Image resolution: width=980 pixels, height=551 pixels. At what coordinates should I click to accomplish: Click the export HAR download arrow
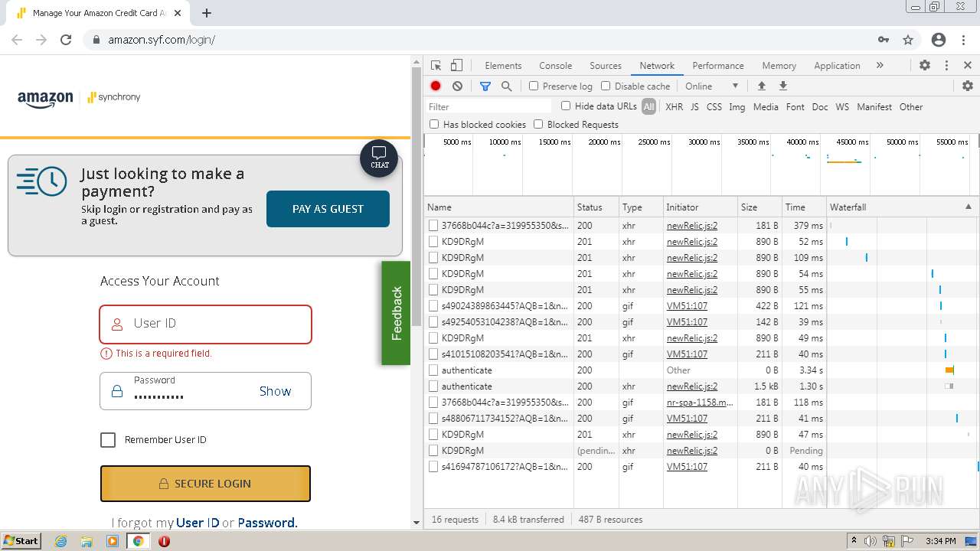[x=782, y=86]
